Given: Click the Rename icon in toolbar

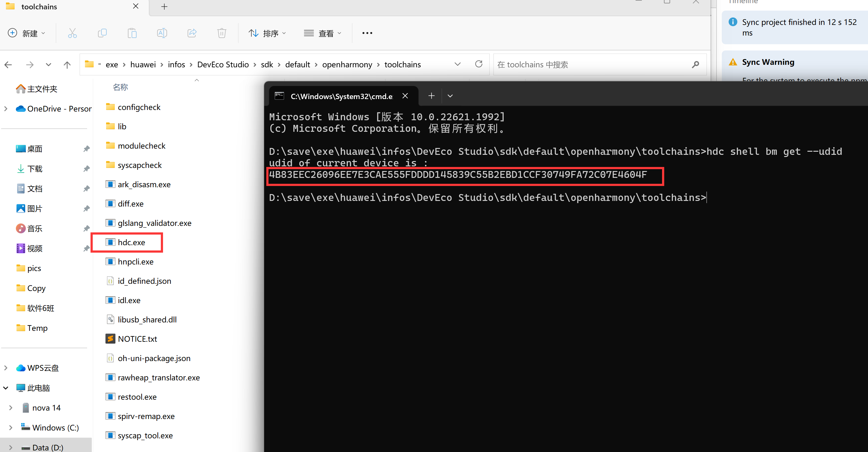Looking at the screenshot, I should coord(162,33).
